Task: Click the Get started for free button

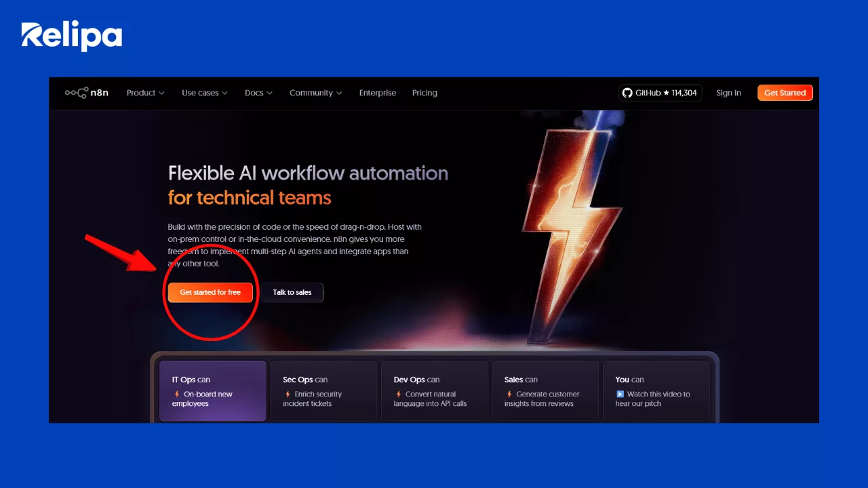Action: coord(210,292)
